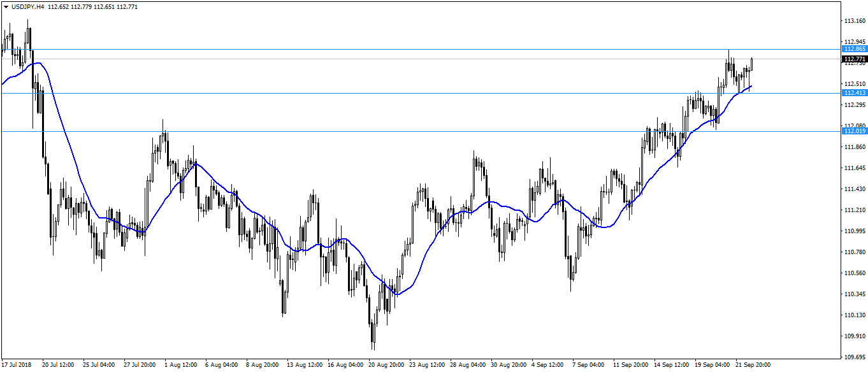Click the 4 Sep 12:00 time label
This screenshot has height=372, width=868.
click(x=547, y=366)
